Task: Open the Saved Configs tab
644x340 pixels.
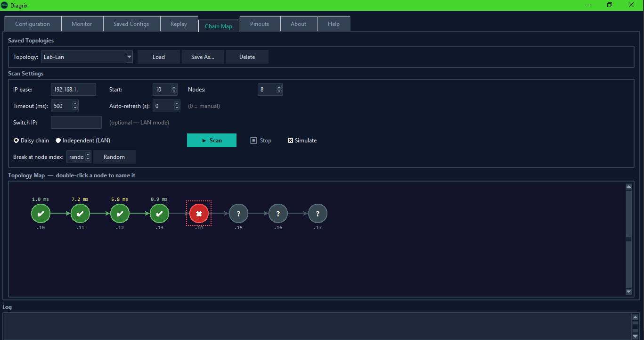Action: [131, 24]
